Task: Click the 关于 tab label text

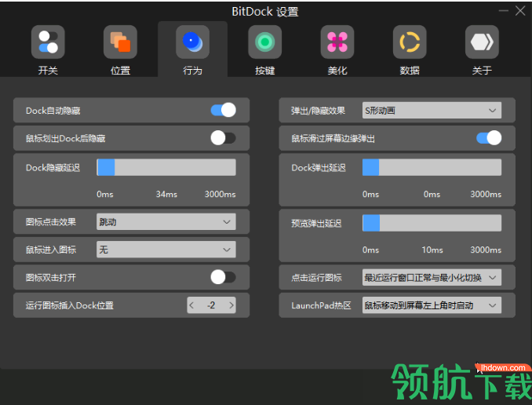Action: pyautogui.click(x=482, y=71)
